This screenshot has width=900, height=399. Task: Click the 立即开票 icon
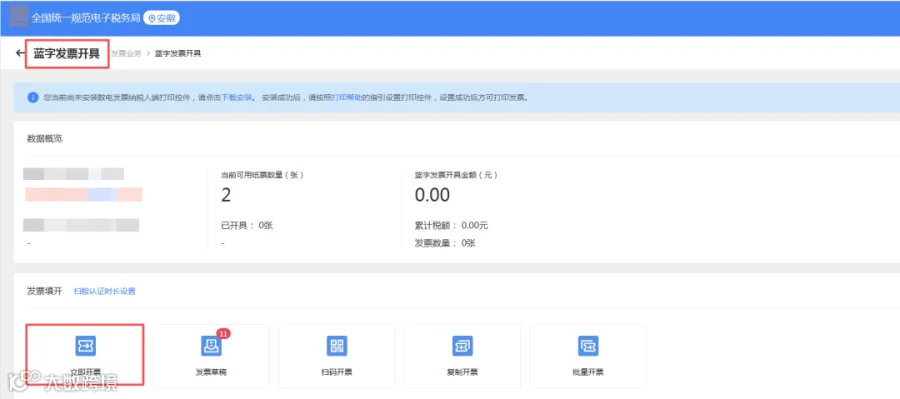(x=85, y=346)
